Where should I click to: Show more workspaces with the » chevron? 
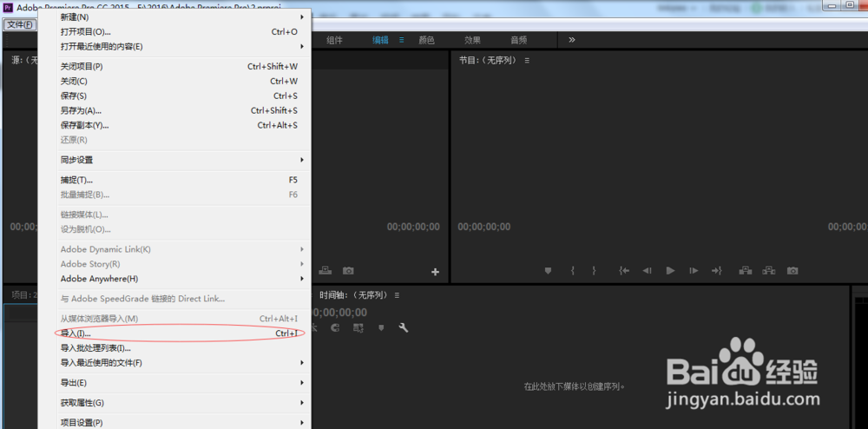pos(572,40)
